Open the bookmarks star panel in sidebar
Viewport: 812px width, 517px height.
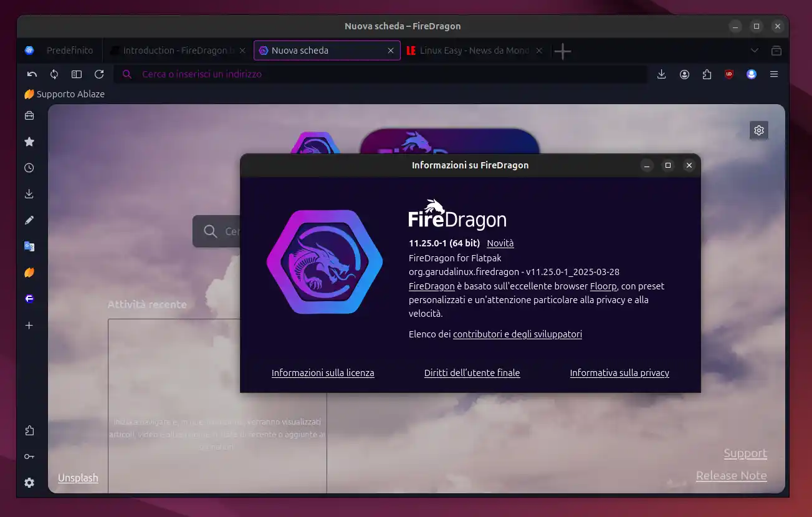click(29, 142)
